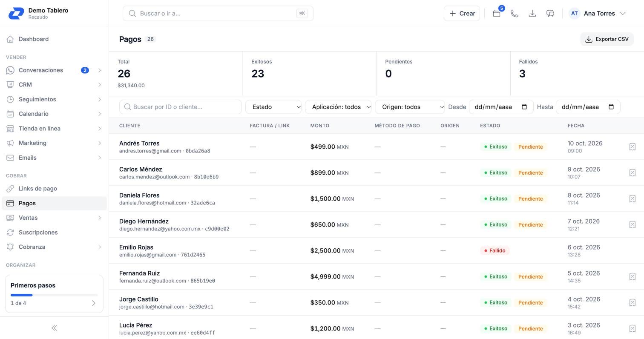Open receipt icon for Andrés Torres payment
Viewport: 644px width, 339px height.
tap(632, 147)
